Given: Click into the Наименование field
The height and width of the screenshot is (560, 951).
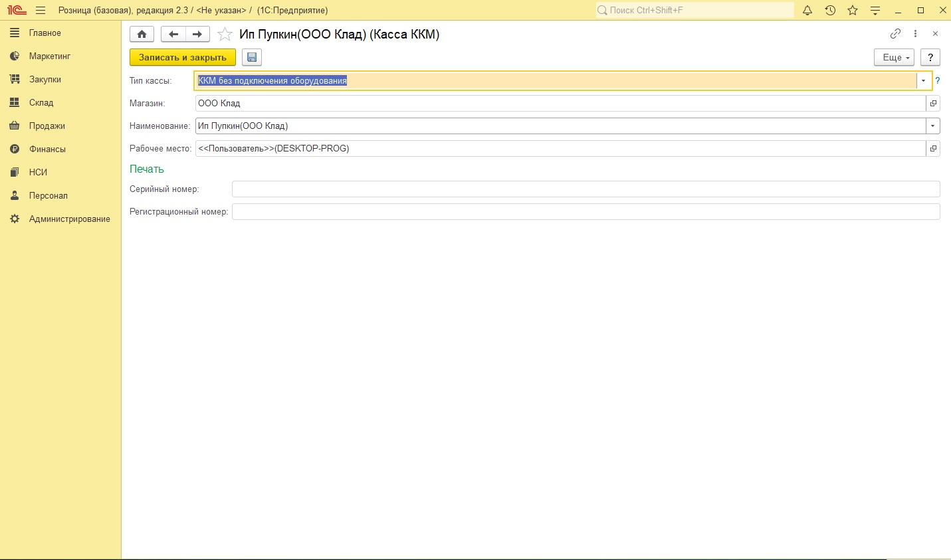Looking at the screenshot, I should click(x=560, y=126).
